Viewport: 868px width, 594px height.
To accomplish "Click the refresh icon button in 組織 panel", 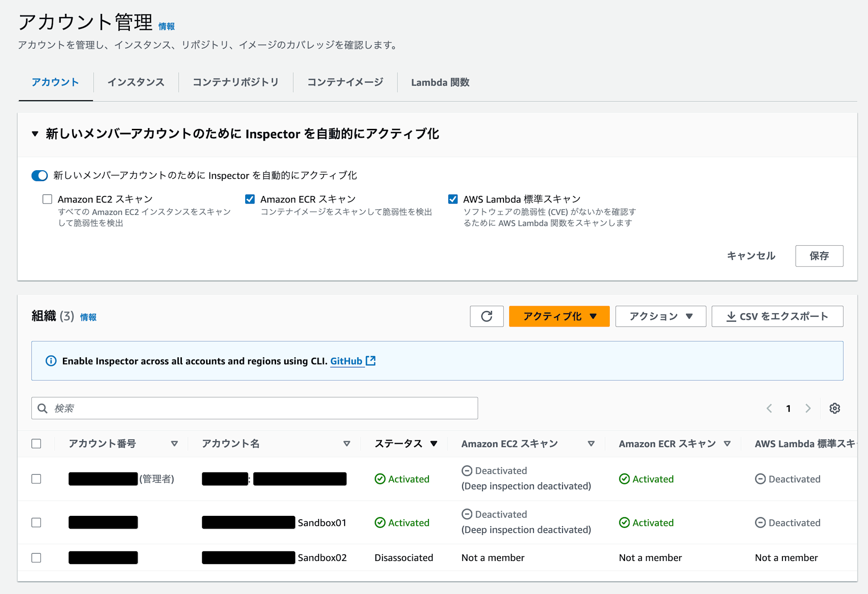I will pos(487,316).
